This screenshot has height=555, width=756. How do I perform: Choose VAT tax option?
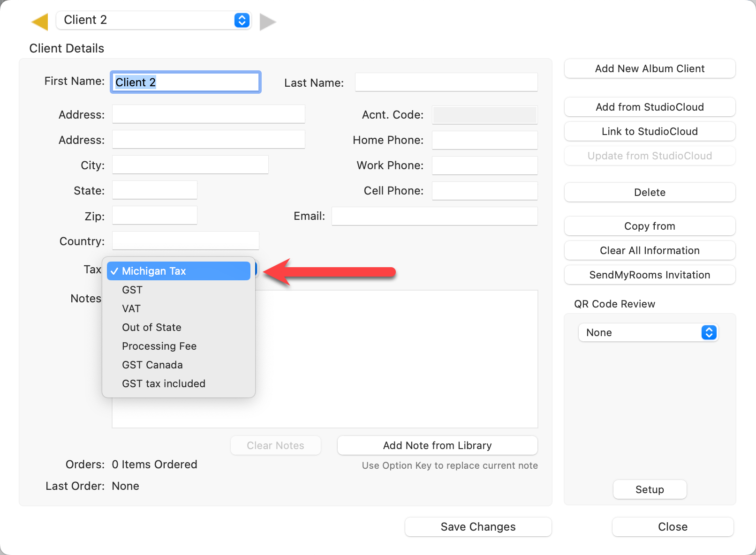pyautogui.click(x=131, y=308)
